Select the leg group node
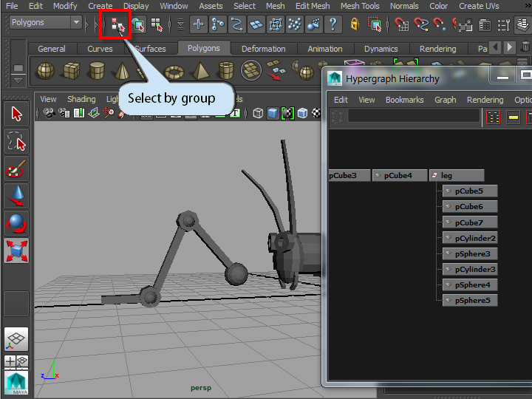Screen dimensions: 532x399 pos(457,175)
